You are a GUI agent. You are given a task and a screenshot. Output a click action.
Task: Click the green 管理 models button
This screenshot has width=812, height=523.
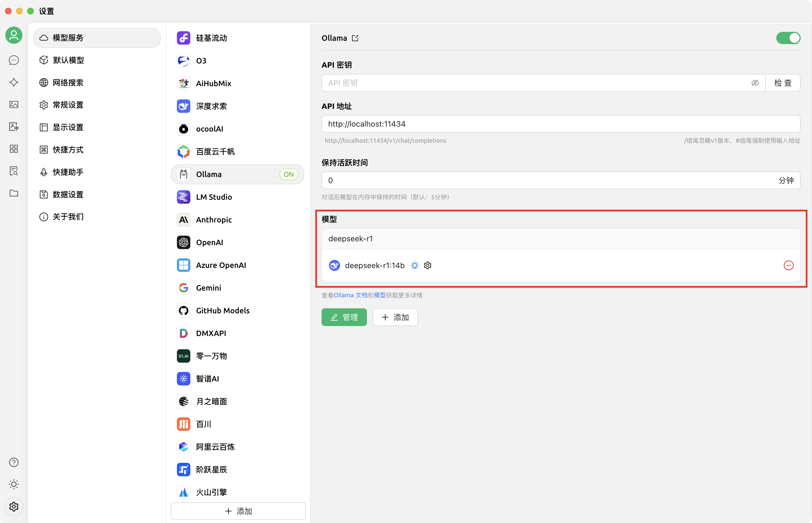click(x=344, y=317)
